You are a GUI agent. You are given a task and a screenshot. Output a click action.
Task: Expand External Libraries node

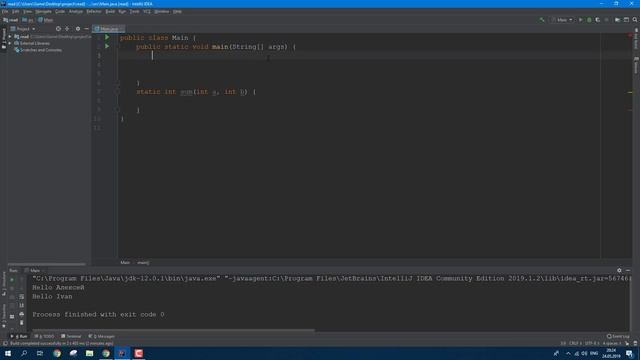pyautogui.click(x=10, y=43)
